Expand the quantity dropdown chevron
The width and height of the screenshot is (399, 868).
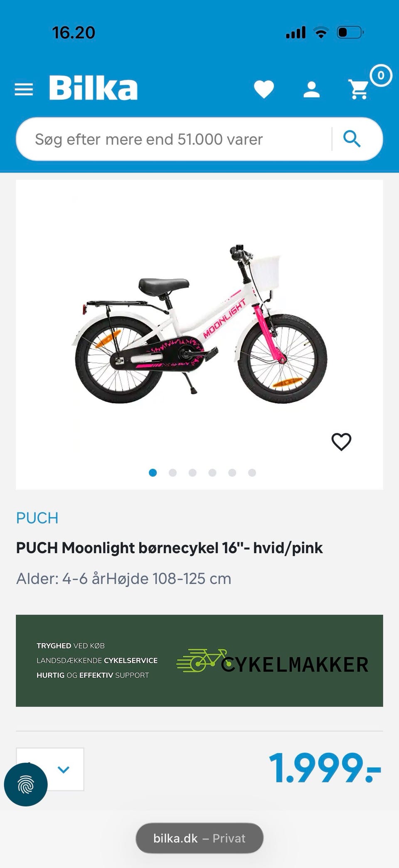(64, 769)
